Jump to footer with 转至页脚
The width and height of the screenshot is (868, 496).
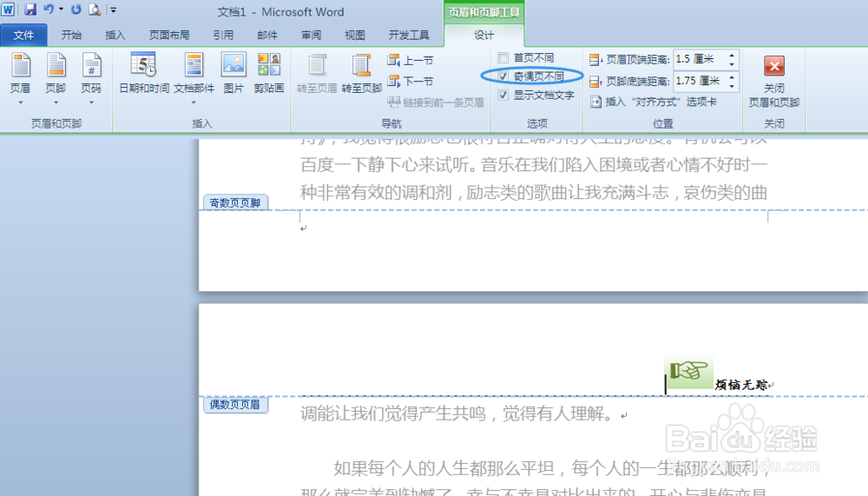tap(361, 73)
